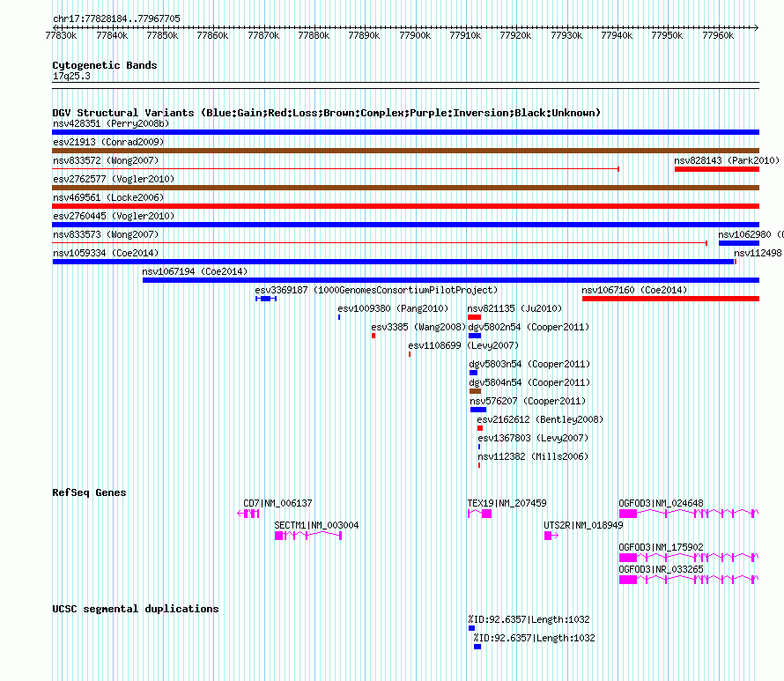Click the 77830k ruler tick label

61,35
